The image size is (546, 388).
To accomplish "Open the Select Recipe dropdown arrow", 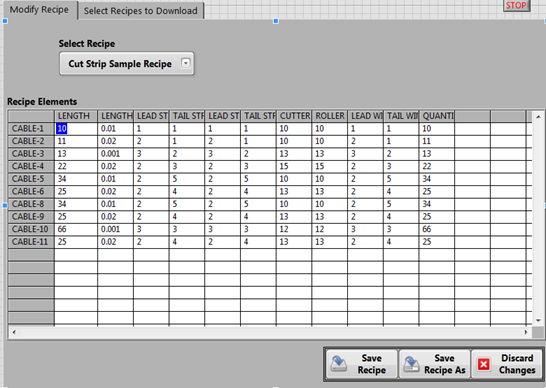I will [x=186, y=63].
